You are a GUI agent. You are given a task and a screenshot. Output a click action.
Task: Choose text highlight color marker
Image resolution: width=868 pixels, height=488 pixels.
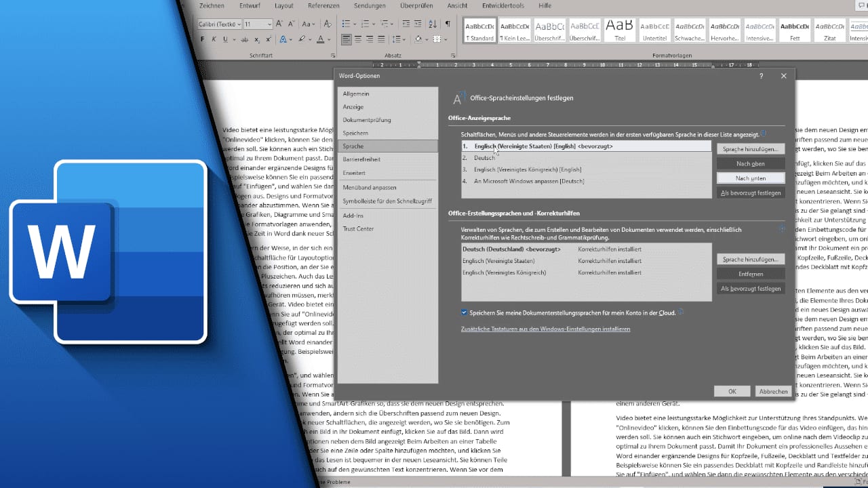coord(302,39)
